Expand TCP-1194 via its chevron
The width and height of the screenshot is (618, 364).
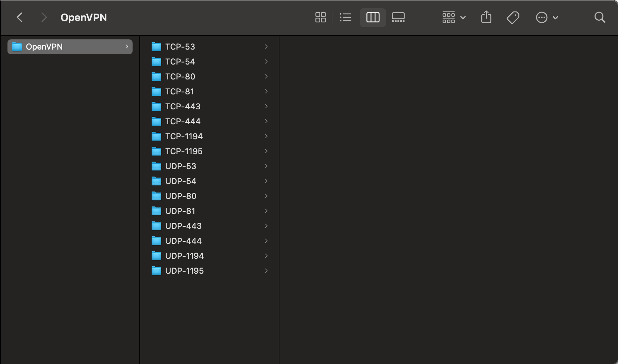click(266, 136)
